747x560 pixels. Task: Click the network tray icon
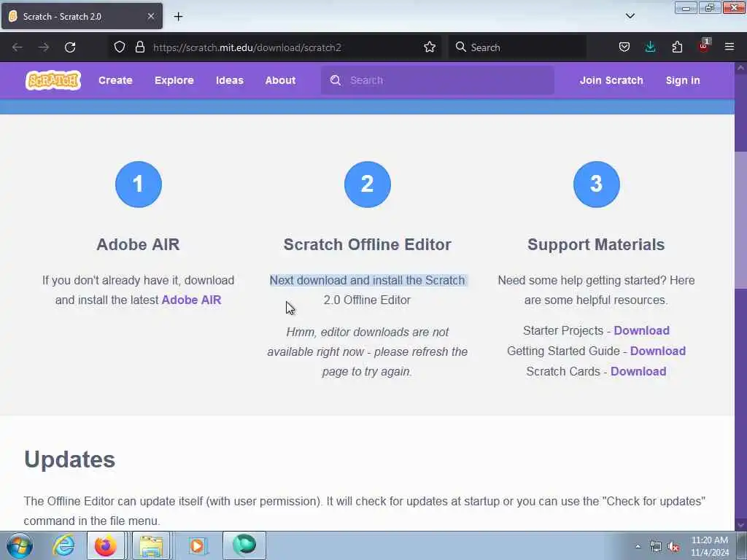coord(656,547)
